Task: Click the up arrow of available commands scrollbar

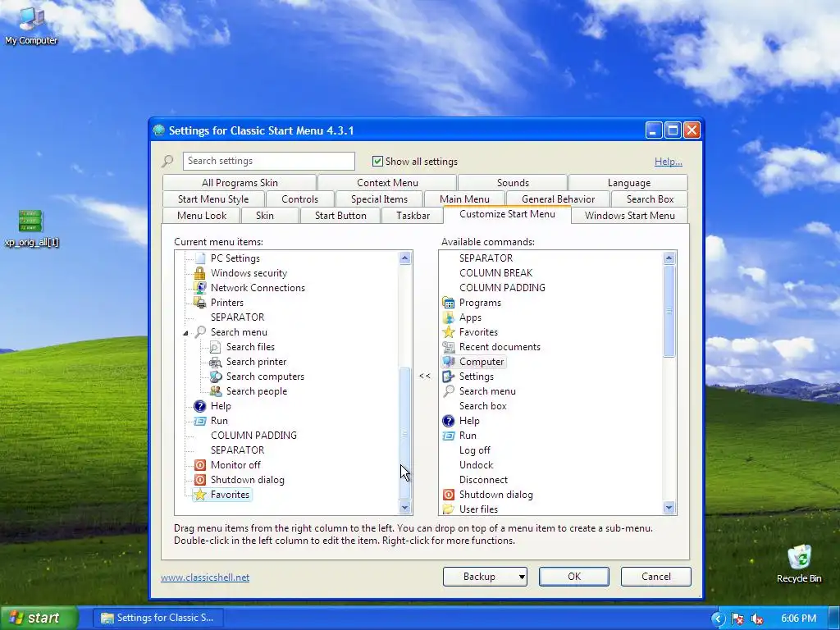Action: click(669, 258)
